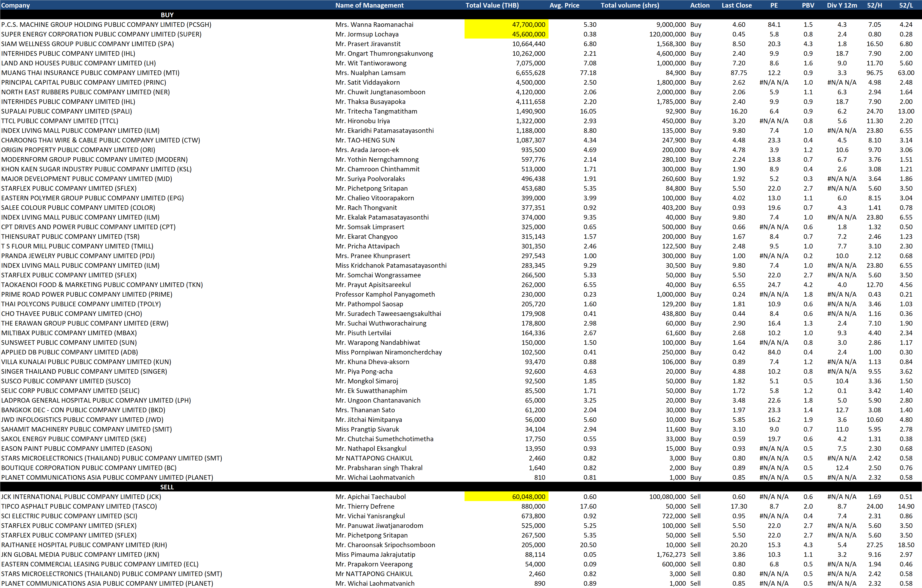Select SCI ELECTRIC (SCI) company cell
The height and width of the screenshot is (588, 922).
point(69,516)
